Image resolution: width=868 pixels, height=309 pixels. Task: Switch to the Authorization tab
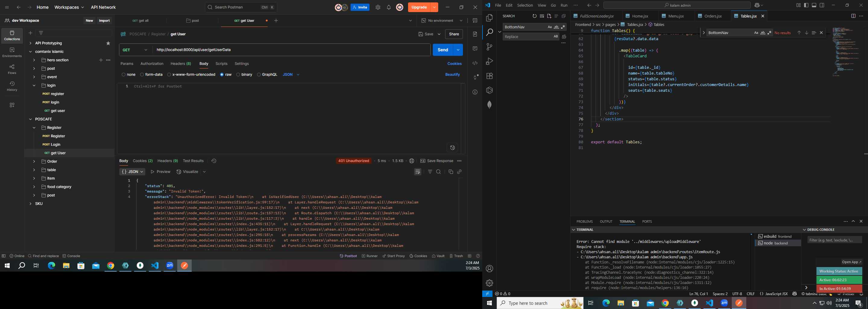152,64
